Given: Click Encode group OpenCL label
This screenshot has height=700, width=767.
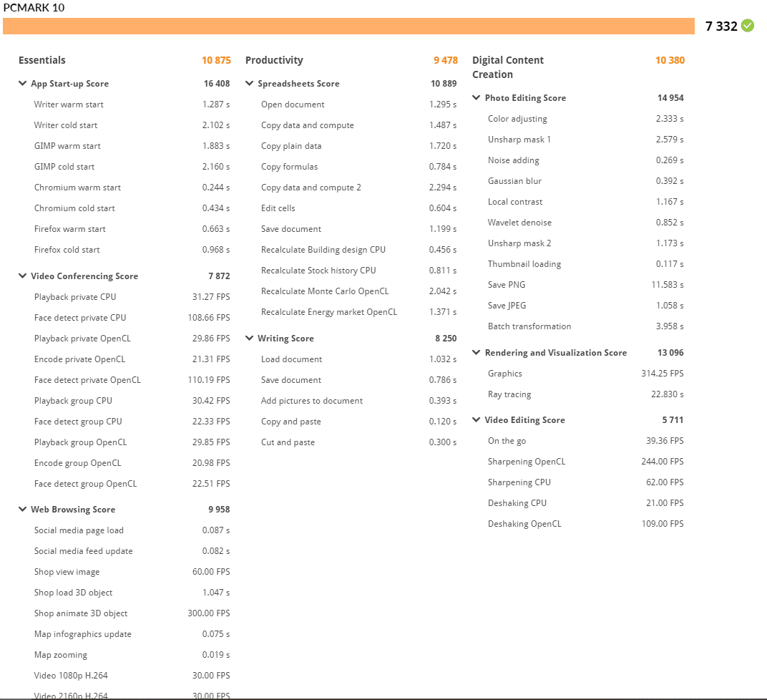Looking at the screenshot, I should tap(78, 463).
